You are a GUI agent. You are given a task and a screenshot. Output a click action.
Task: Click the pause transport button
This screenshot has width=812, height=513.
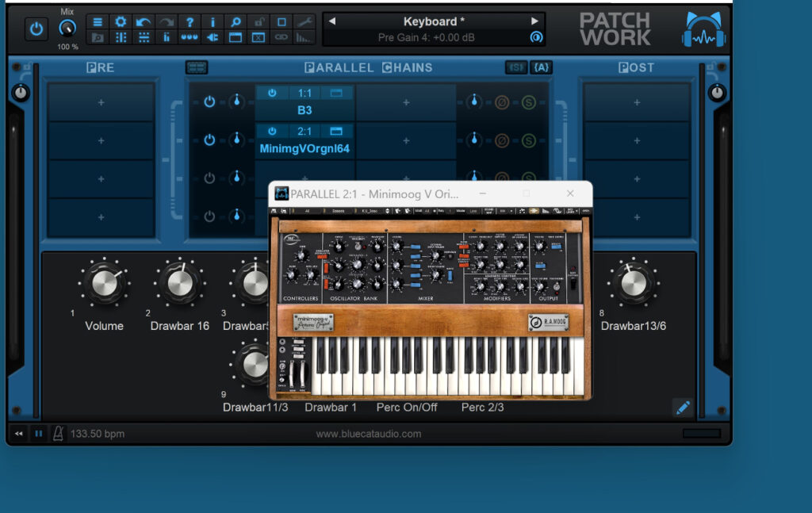coord(38,433)
